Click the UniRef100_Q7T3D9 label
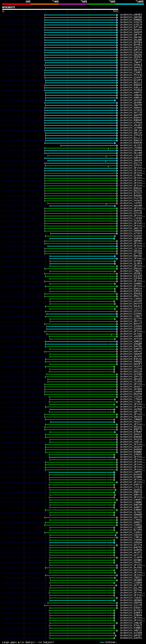146x644 pixels. coord(131,254)
